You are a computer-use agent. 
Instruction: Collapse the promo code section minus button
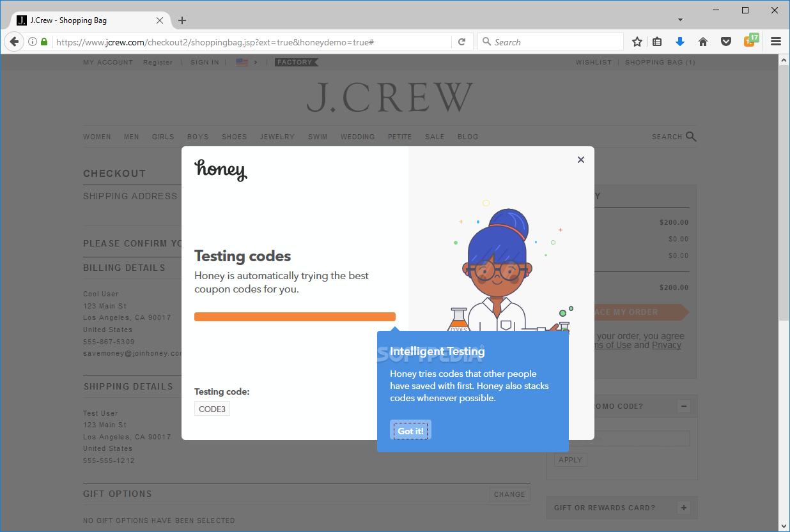[x=684, y=406]
